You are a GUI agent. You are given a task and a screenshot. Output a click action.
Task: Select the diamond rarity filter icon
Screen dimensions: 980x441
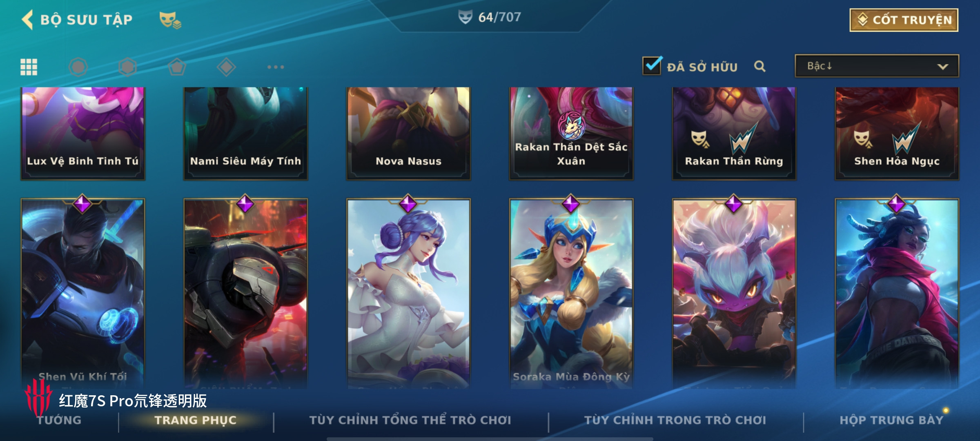[226, 67]
